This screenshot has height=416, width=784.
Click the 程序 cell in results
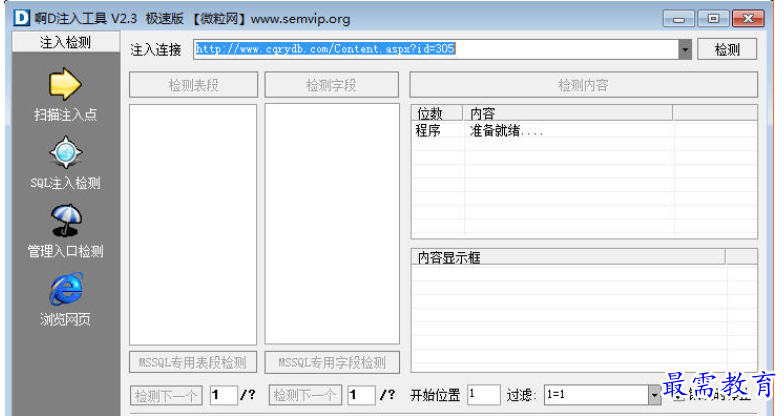tap(428, 131)
